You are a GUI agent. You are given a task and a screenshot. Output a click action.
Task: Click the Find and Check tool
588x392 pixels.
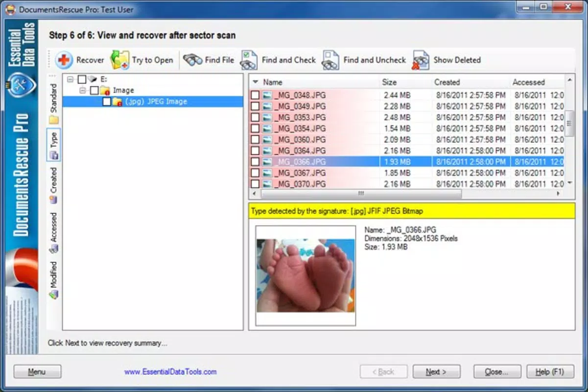(x=278, y=60)
